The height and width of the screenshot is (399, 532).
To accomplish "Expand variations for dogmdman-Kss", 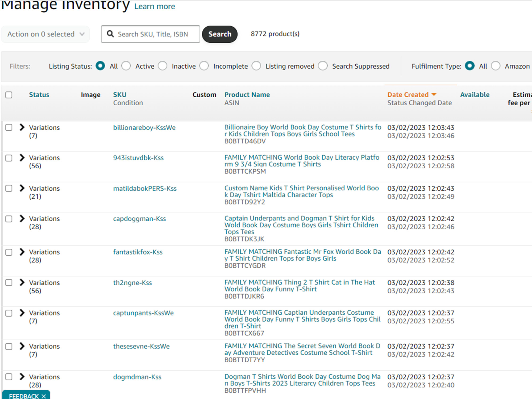I will pyautogui.click(x=22, y=377).
